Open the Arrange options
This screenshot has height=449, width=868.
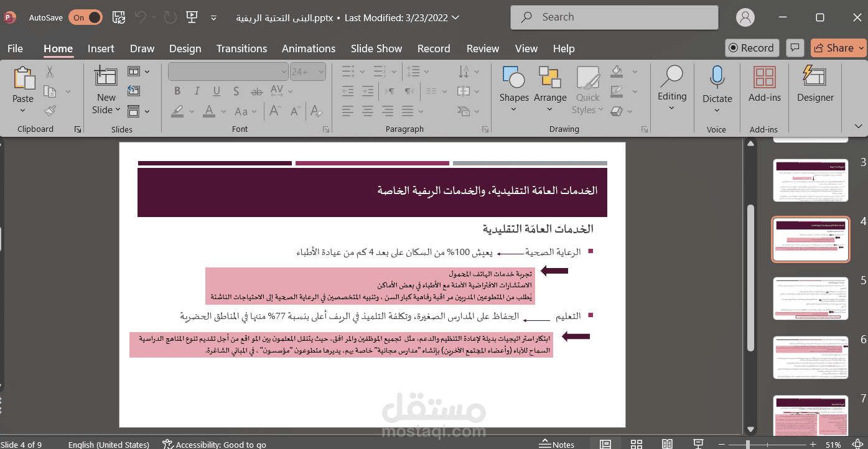coord(550,90)
